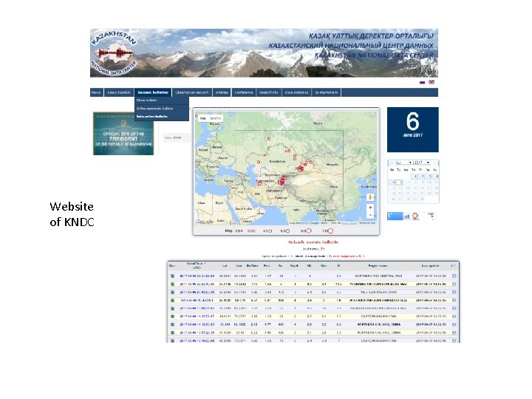Click the Northern and Central Iran region name
This screenshot has height=399, width=532.
pyautogui.click(x=378, y=276)
